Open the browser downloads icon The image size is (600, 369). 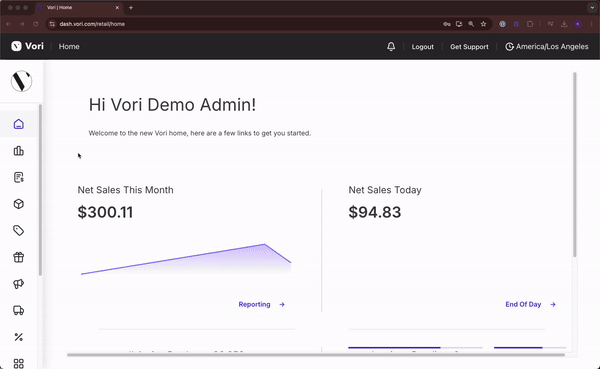[x=564, y=24]
